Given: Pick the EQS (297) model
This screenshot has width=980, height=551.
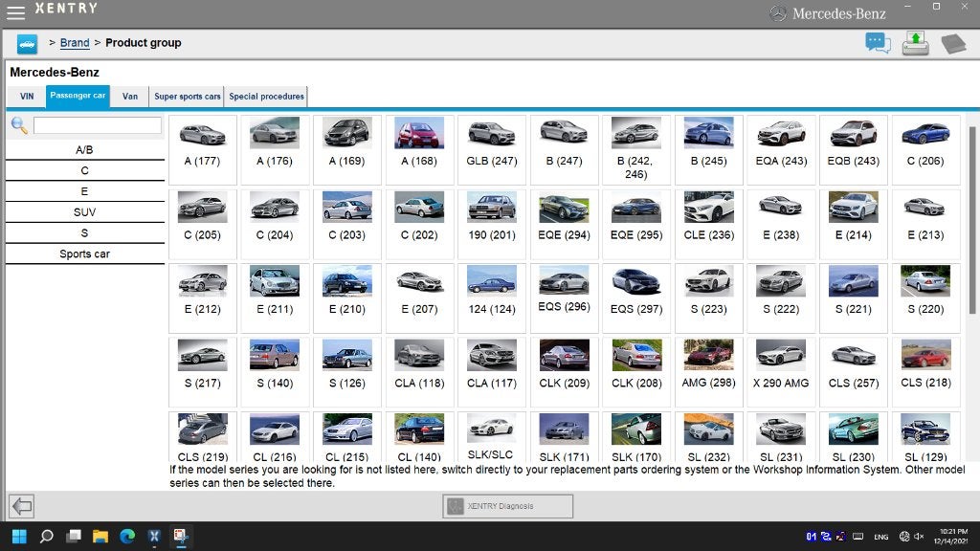Looking at the screenshot, I should (636, 298).
